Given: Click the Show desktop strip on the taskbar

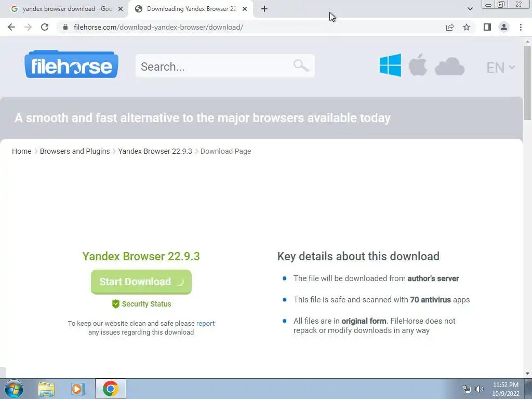Looking at the screenshot, I should [x=528, y=389].
